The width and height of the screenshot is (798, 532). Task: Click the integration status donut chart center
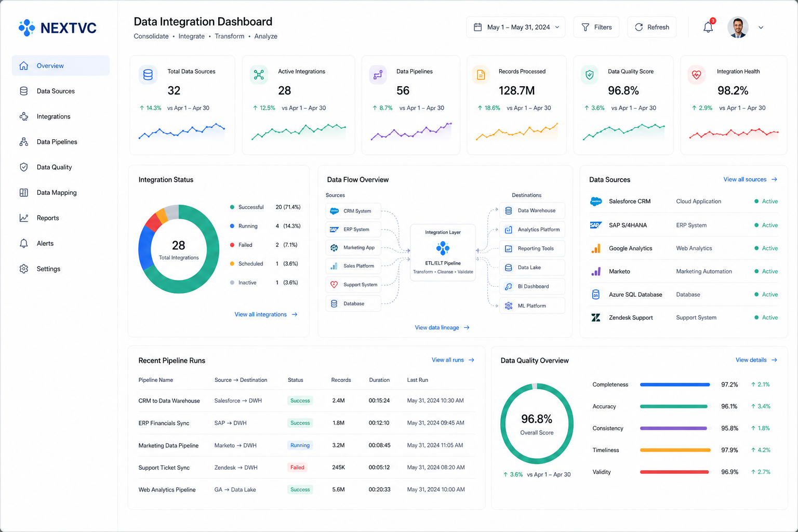[x=179, y=249]
